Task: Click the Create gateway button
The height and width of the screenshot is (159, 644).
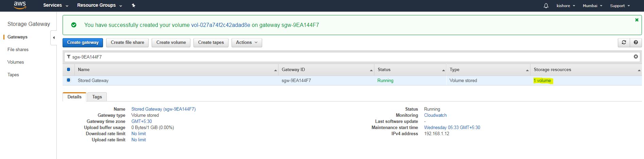Action: [x=83, y=43]
